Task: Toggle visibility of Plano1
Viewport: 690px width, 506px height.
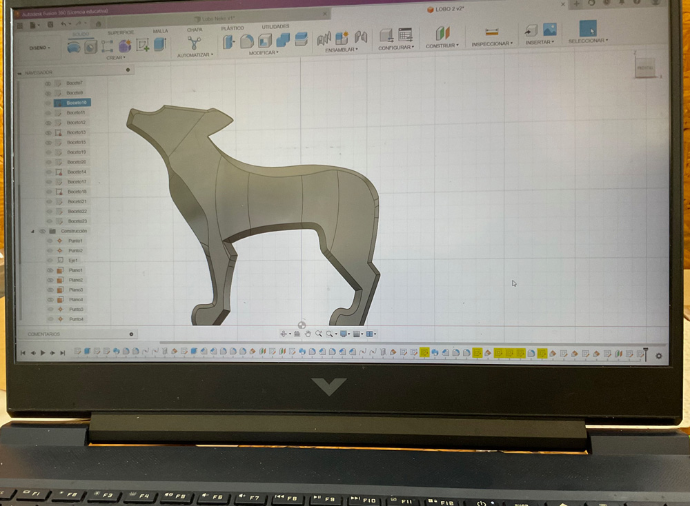Action: point(50,270)
